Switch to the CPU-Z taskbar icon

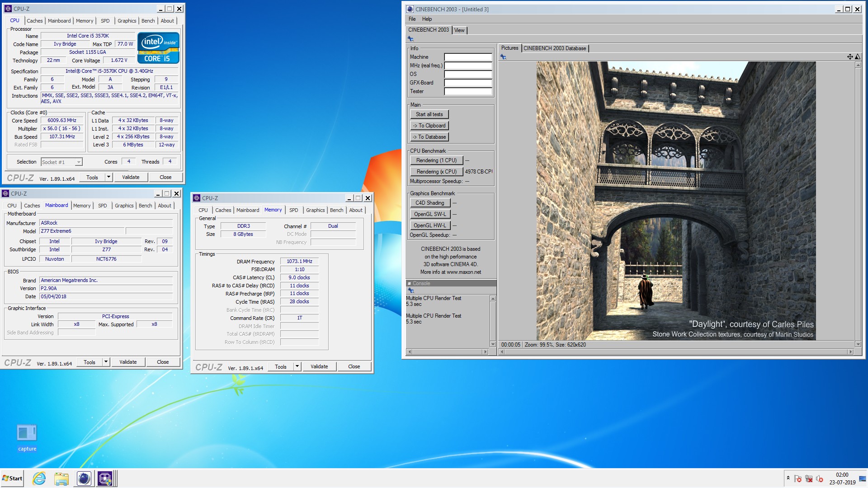point(105,479)
